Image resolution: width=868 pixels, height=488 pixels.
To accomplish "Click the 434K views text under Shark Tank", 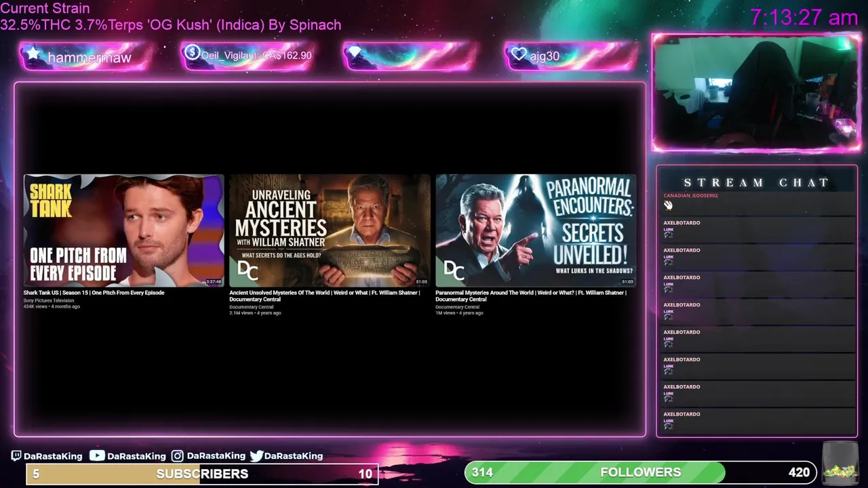I will pyautogui.click(x=35, y=306).
